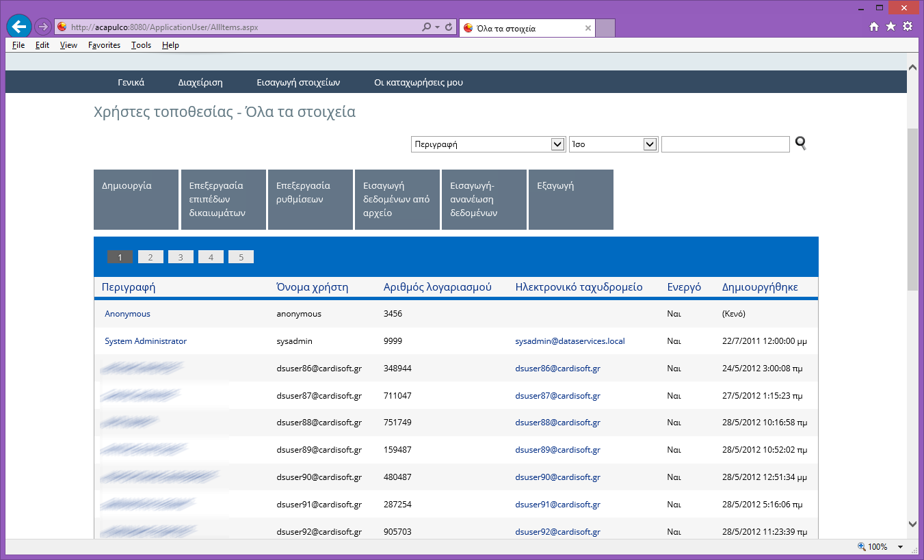Viewport: 924px width, 560px height.
Task: Click the address bar search magnifier
Action: point(427,27)
